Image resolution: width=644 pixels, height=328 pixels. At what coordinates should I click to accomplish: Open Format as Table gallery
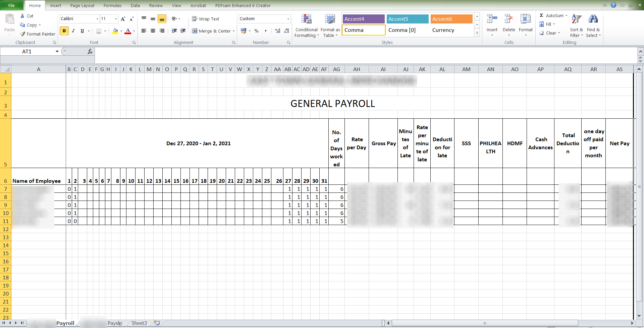coord(330,26)
